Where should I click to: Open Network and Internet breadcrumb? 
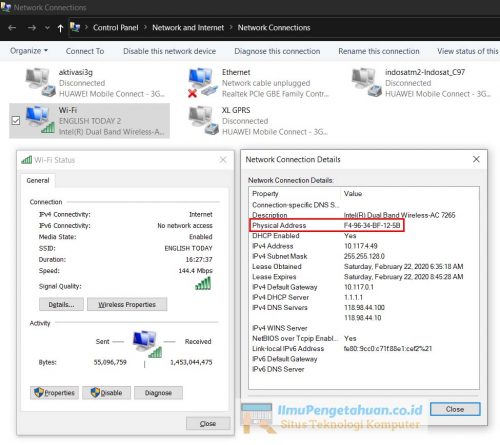tap(188, 28)
